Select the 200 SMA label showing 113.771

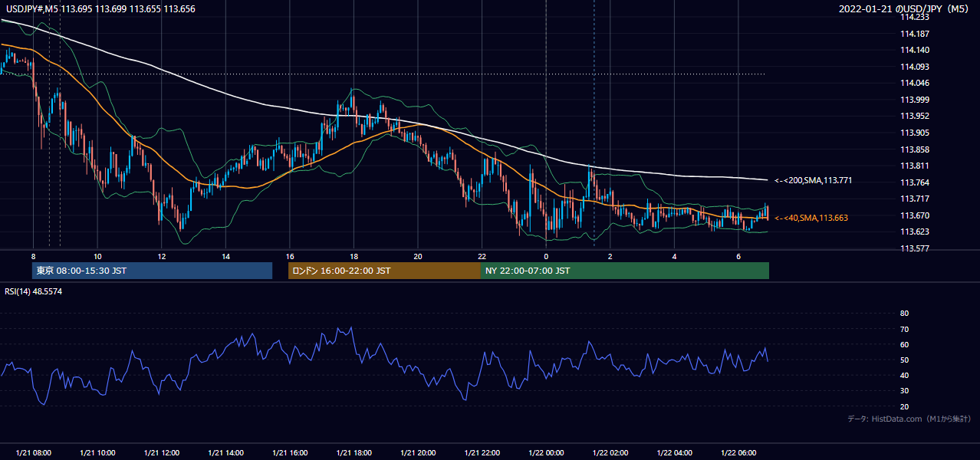click(813, 181)
